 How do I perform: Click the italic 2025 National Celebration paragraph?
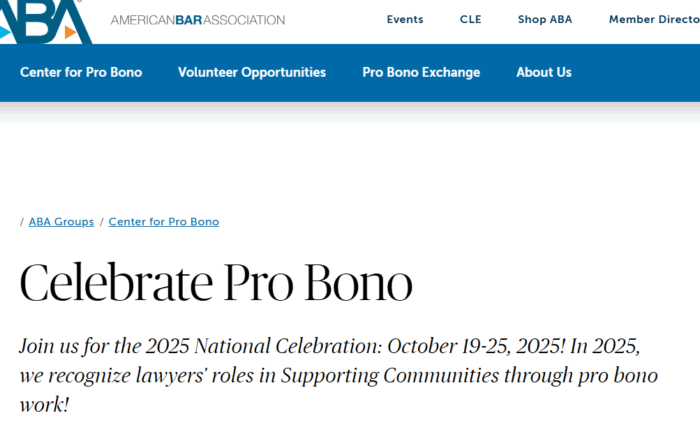tap(330, 376)
